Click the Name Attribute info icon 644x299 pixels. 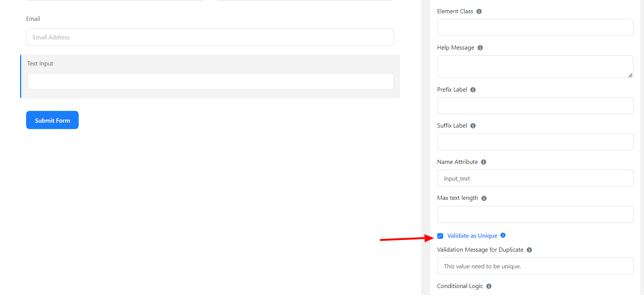coord(483,162)
